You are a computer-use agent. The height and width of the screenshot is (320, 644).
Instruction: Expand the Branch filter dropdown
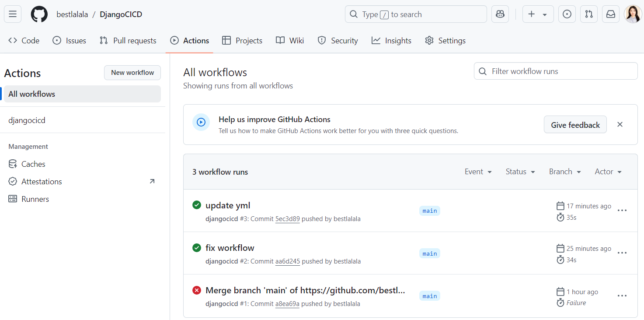tap(565, 172)
